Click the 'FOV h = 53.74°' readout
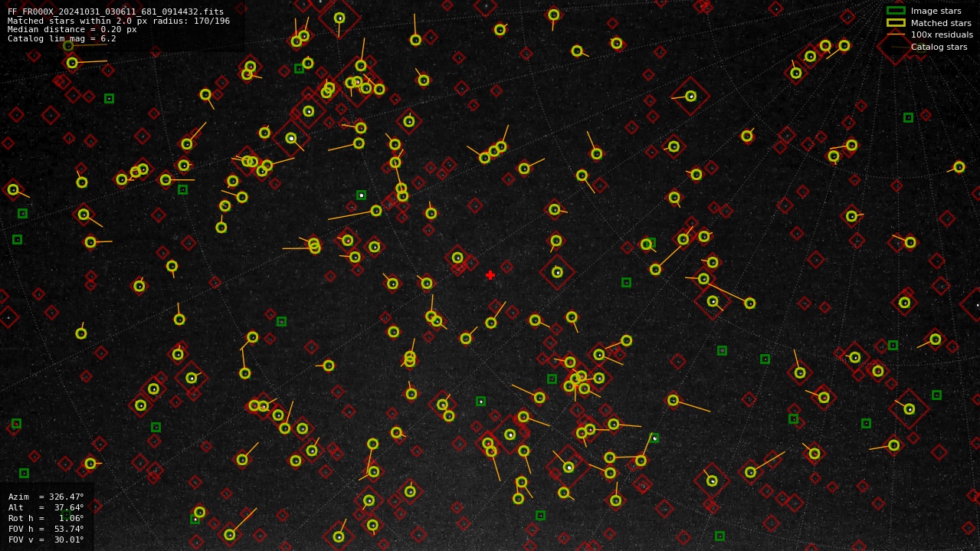980x551 pixels. [x=46, y=529]
